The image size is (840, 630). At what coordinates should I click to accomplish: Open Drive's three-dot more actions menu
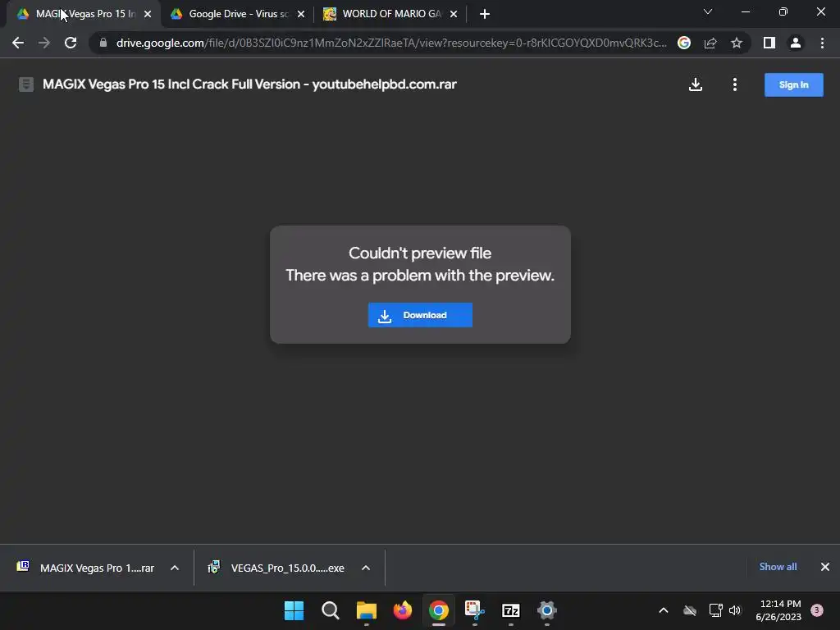(x=734, y=84)
